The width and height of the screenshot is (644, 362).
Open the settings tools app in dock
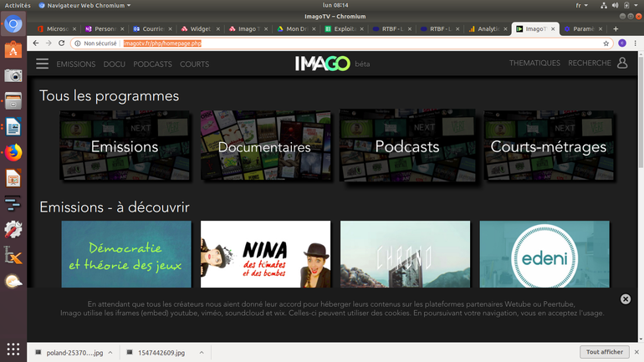13,230
